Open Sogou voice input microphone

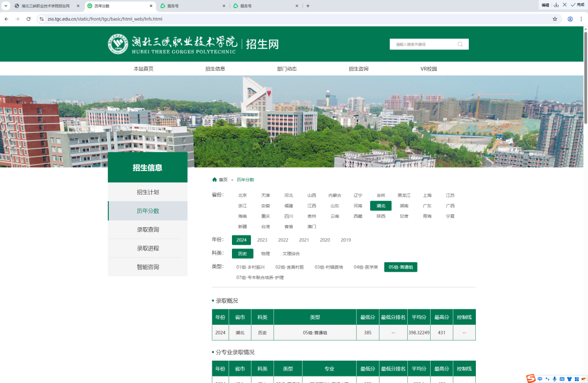554,379
